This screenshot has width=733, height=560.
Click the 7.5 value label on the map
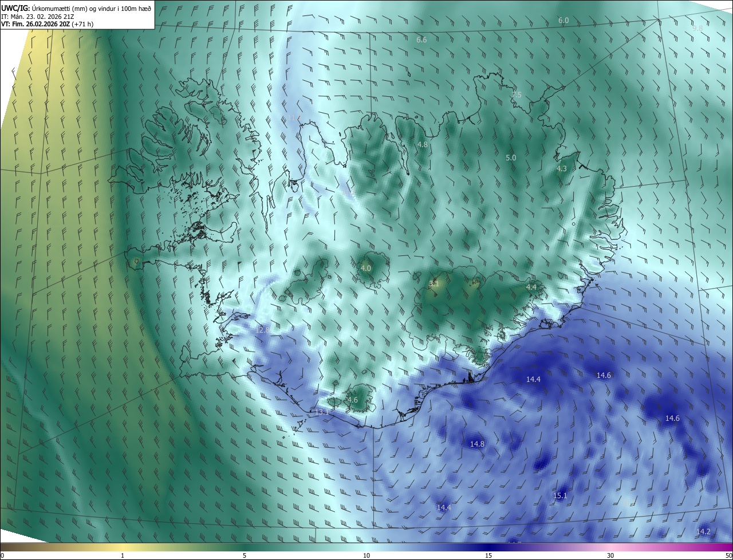click(517, 94)
